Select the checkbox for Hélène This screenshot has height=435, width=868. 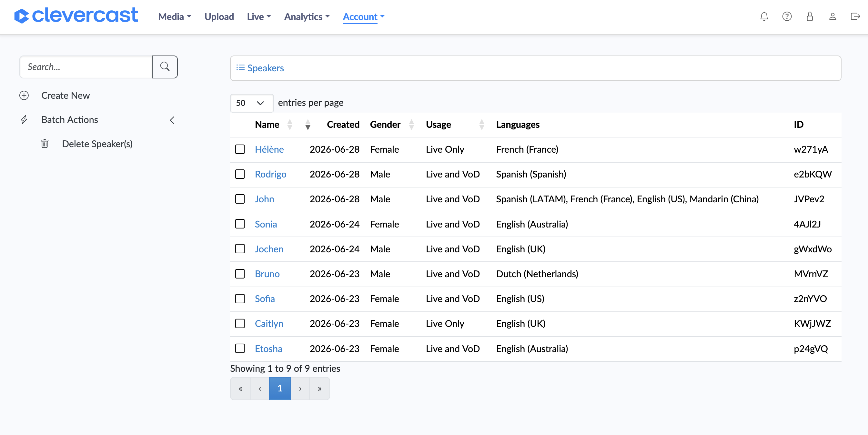[x=240, y=149]
